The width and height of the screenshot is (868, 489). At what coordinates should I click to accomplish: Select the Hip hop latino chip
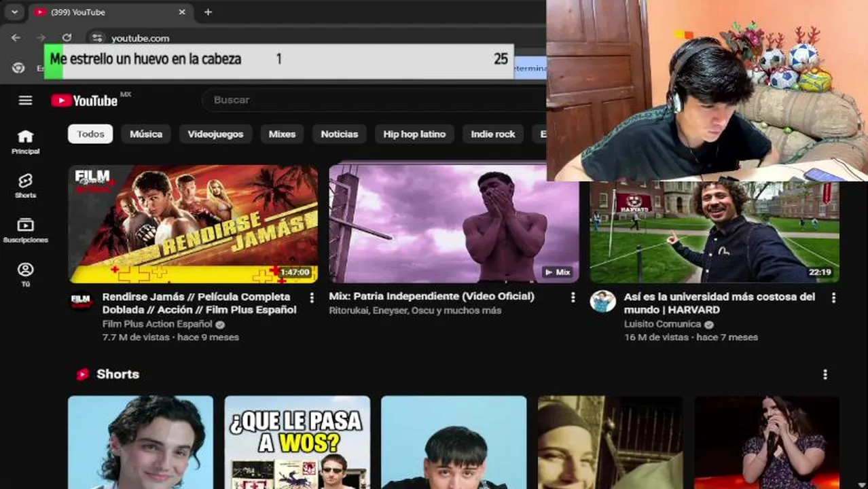pyautogui.click(x=414, y=134)
